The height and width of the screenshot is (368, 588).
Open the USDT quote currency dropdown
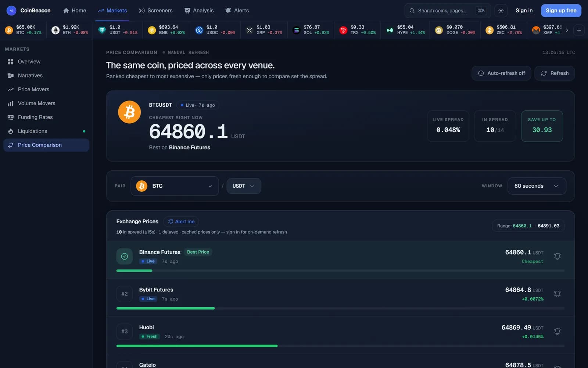pos(244,186)
